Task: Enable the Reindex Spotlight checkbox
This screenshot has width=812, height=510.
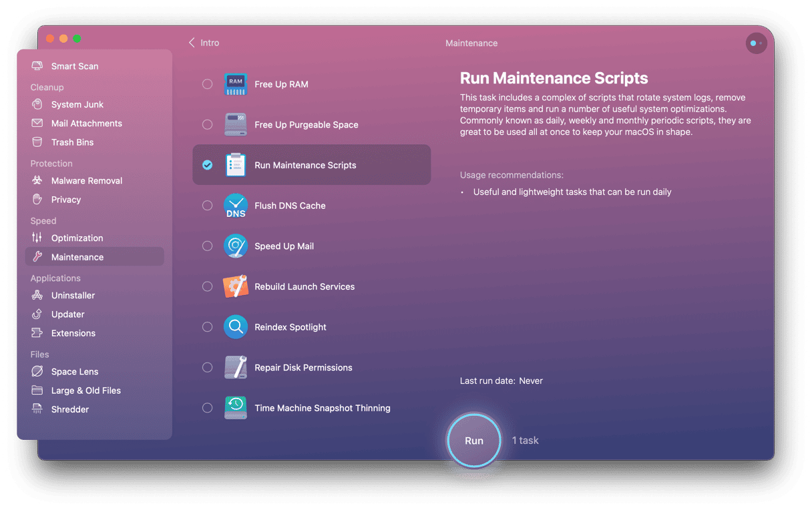Action: [x=208, y=327]
